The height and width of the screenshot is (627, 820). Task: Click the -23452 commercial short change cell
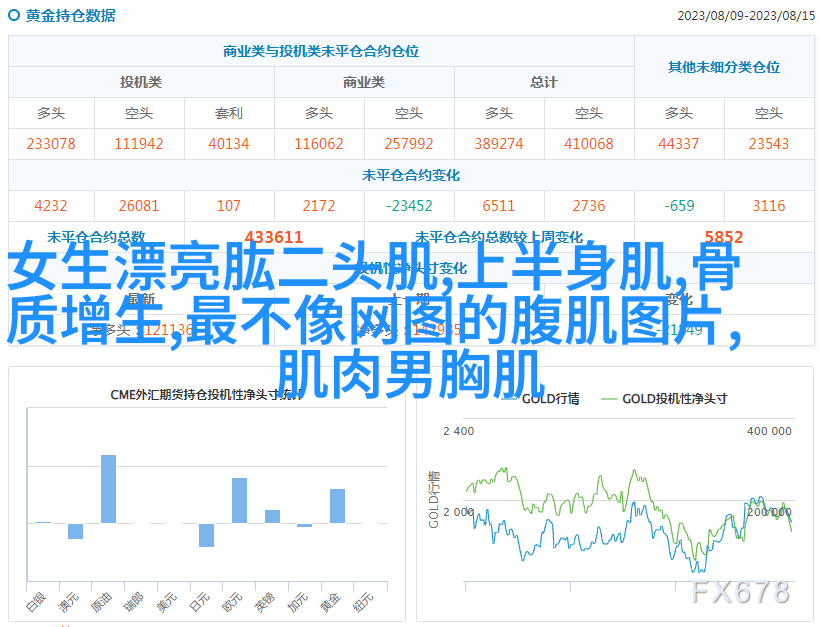409,206
